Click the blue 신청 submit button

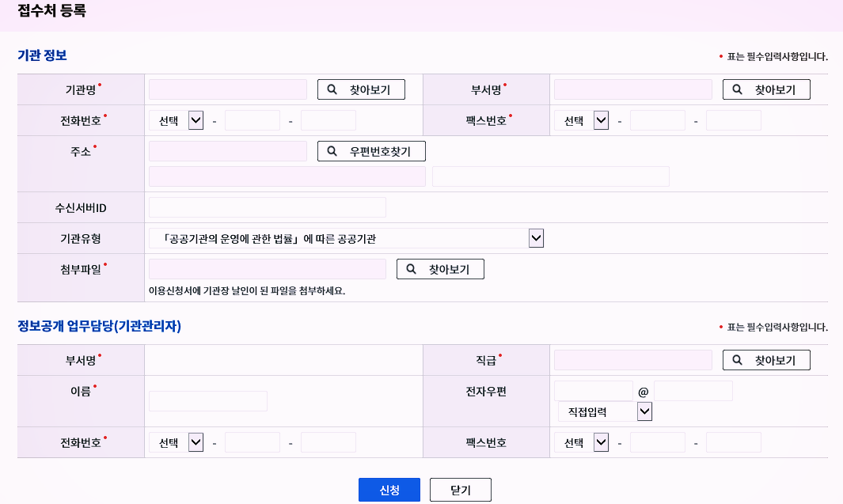coord(389,490)
